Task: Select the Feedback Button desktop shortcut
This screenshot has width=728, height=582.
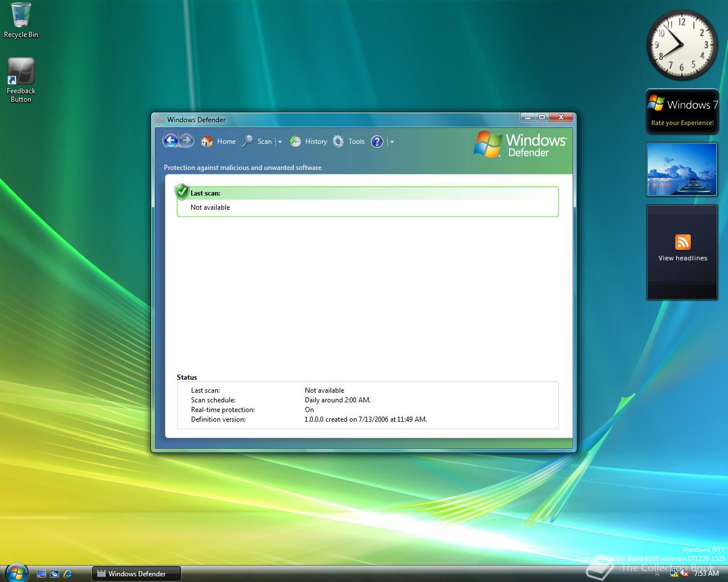Action: tap(21, 80)
